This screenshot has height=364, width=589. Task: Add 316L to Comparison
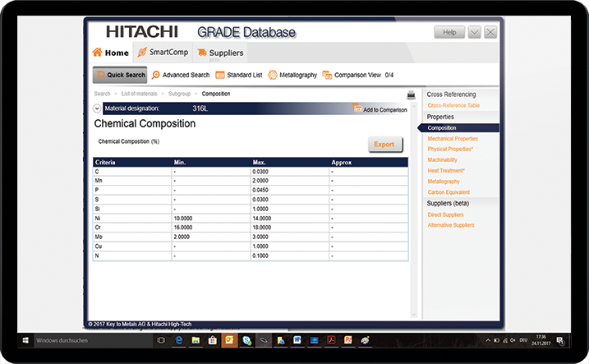pyautogui.click(x=380, y=109)
